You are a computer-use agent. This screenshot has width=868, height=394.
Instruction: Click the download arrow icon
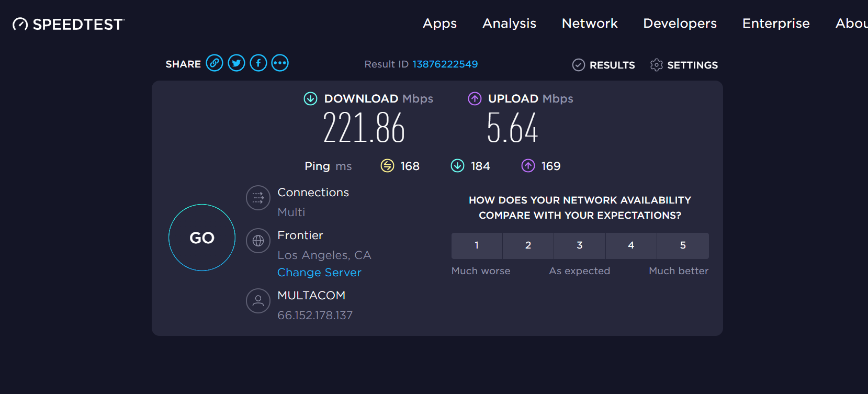(311, 98)
